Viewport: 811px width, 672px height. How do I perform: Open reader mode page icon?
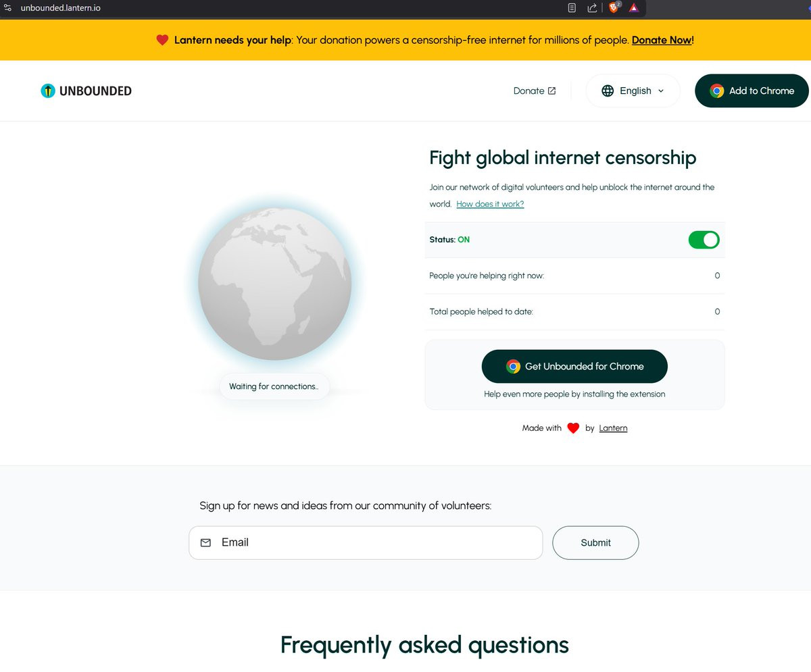(x=572, y=8)
